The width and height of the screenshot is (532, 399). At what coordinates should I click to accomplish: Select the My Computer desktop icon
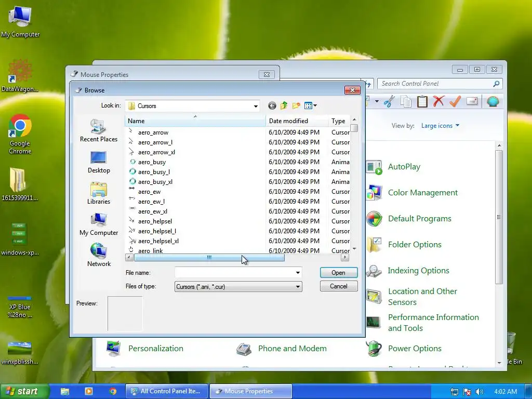click(x=20, y=21)
